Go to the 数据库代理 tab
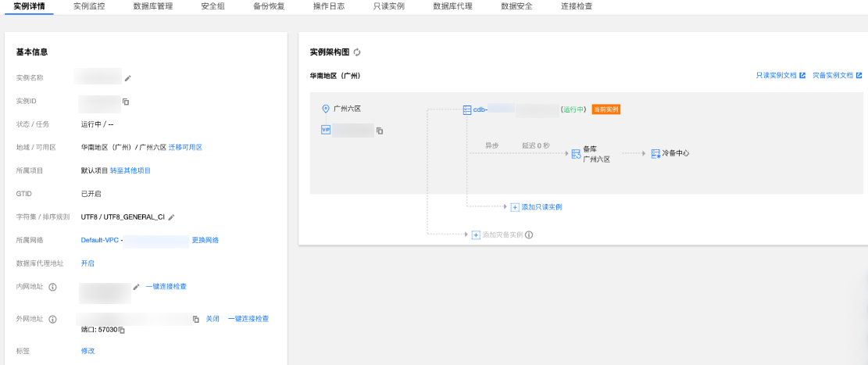 (452, 6)
